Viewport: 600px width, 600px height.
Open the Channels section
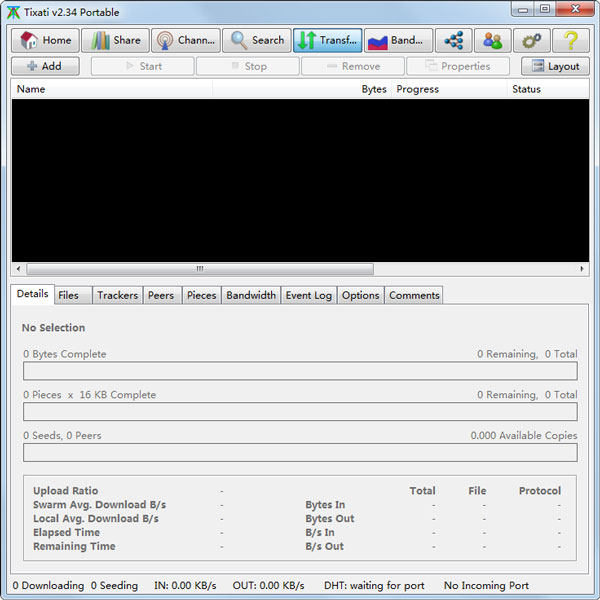coord(186,40)
